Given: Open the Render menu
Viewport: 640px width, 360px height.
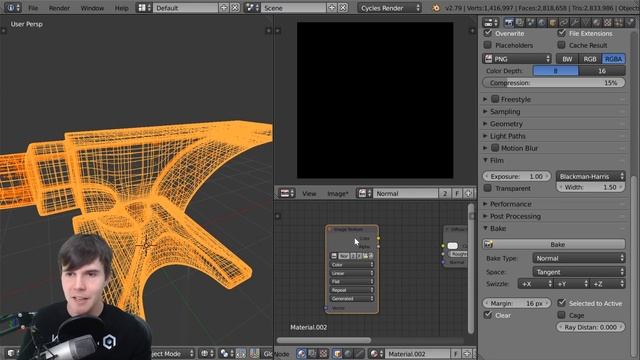Looking at the screenshot, I should [59, 8].
